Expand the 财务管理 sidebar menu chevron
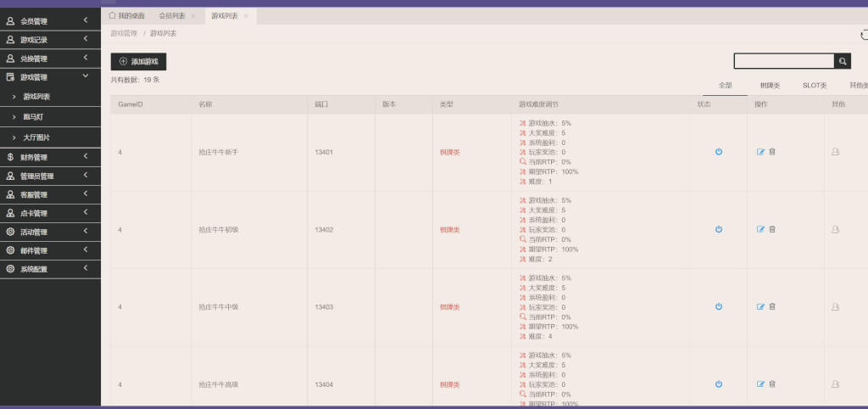 (86, 156)
